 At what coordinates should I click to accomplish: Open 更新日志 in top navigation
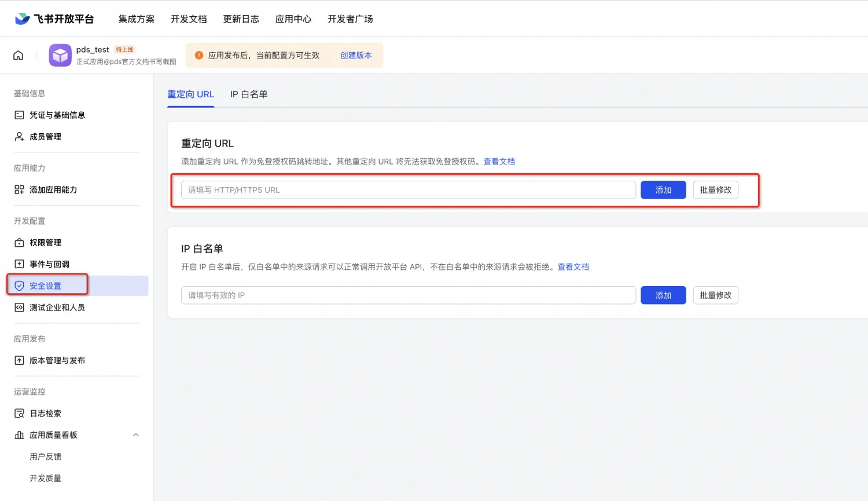click(241, 19)
